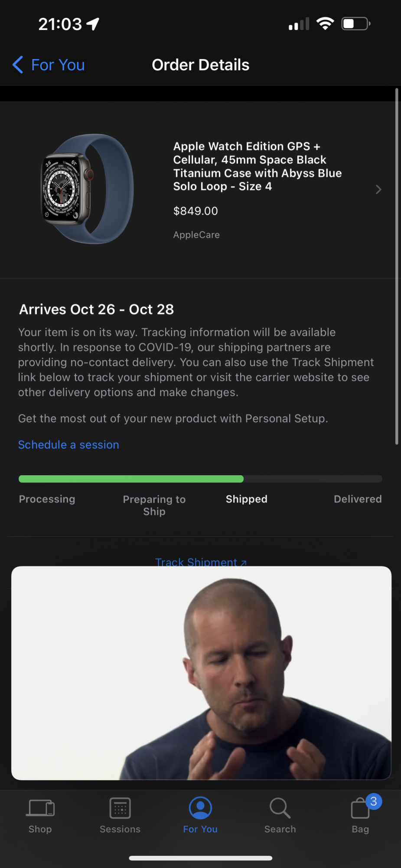The height and width of the screenshot is (868, 401).
Task: Tap the back chevron icon
Action: pyautogui.click(x=18, y=65)
